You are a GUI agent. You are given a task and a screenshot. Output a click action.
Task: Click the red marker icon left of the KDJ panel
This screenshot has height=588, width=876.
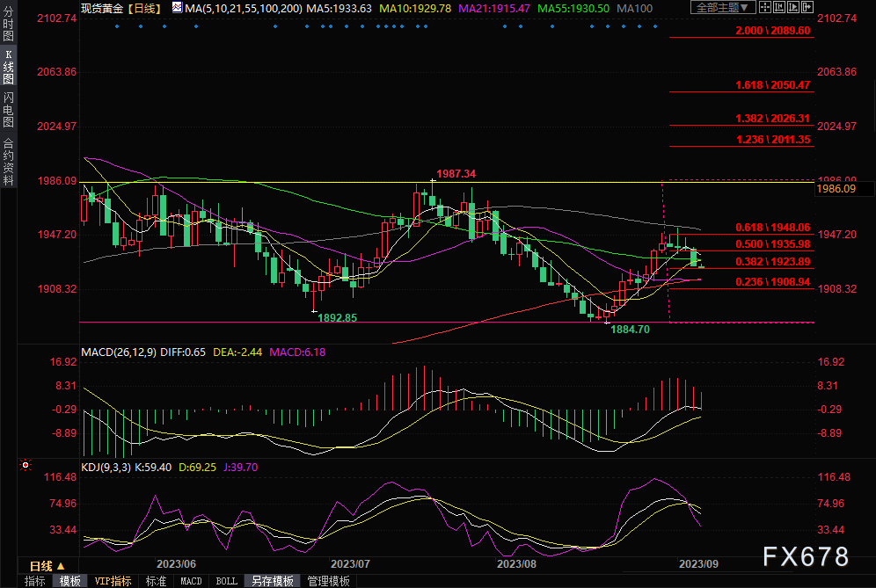coord(26,465)
